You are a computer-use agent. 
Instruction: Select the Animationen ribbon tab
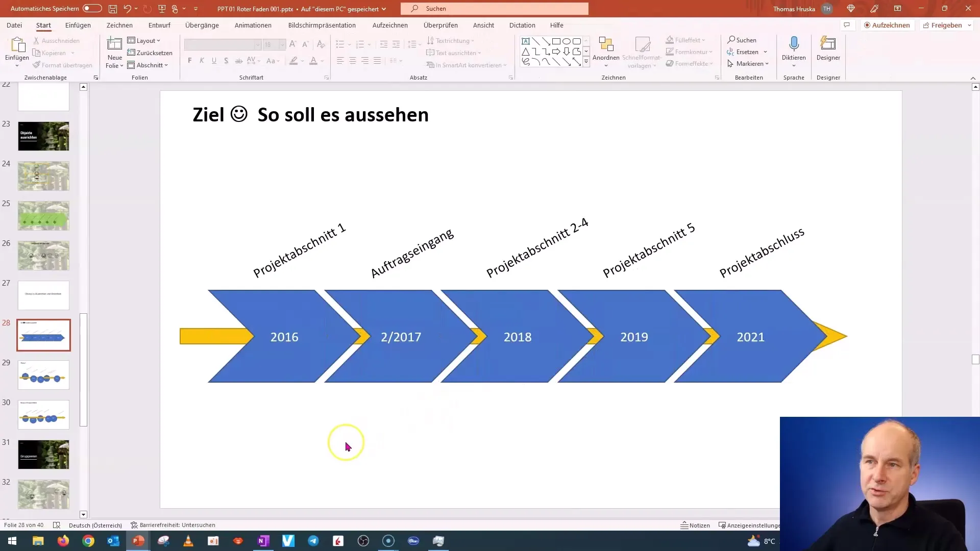(253, 25)
